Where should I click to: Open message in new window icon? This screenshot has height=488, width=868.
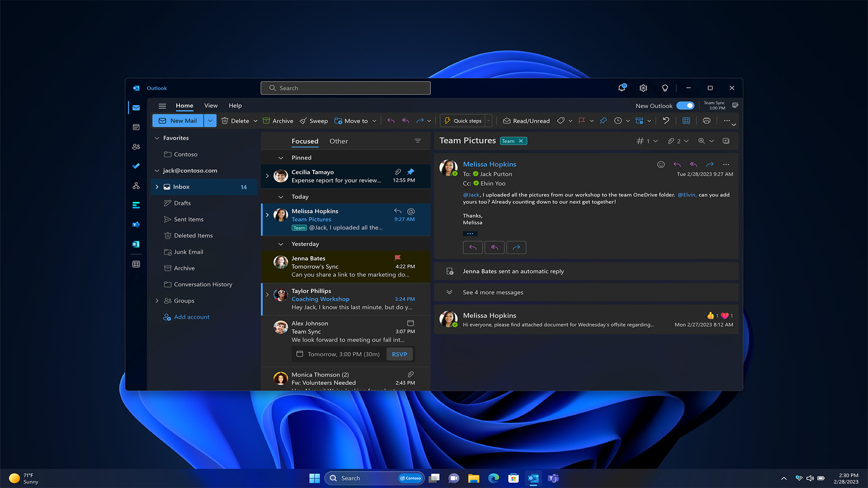click(x=726, y=141)
